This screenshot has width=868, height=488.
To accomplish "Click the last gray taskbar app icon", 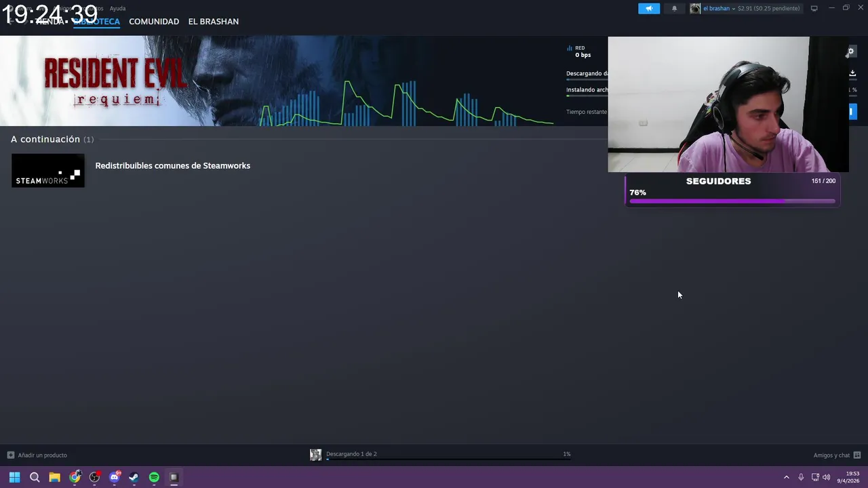I will coord(174,477).
